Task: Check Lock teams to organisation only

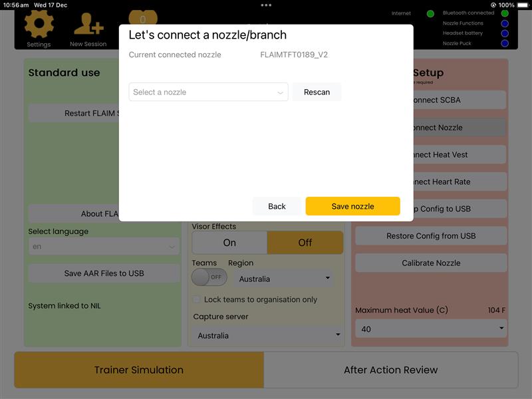Action: tap(197, 300)
